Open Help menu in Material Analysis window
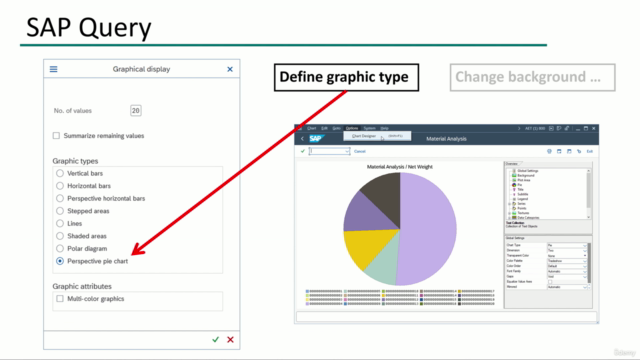640x360 pixels. click(x=384, y=128)
